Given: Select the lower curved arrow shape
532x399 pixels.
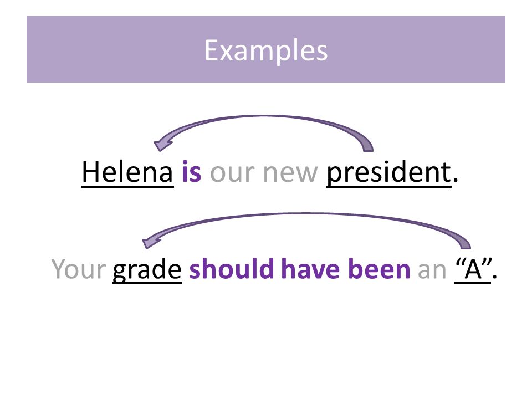Looking at the screenshot, I should tap(306, 231).
